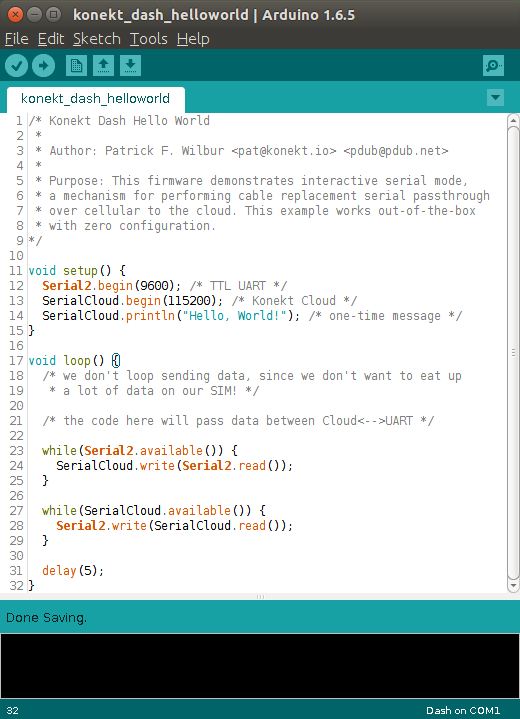
Task: Create a new sketch with New icon
Action: pyautogui.click(x=77, y=66)
